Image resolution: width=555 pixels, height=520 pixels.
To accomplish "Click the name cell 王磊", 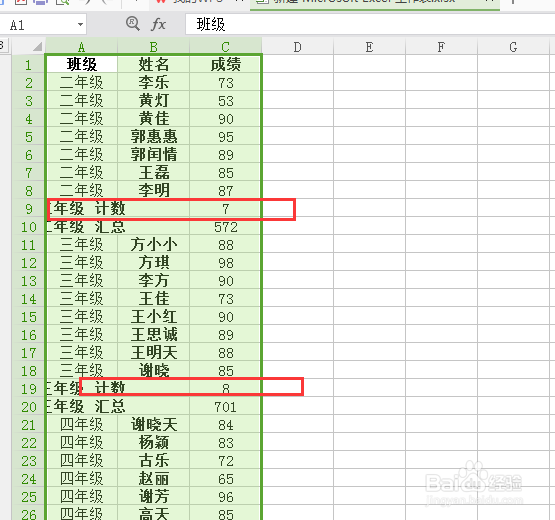I will click(153, 172).
